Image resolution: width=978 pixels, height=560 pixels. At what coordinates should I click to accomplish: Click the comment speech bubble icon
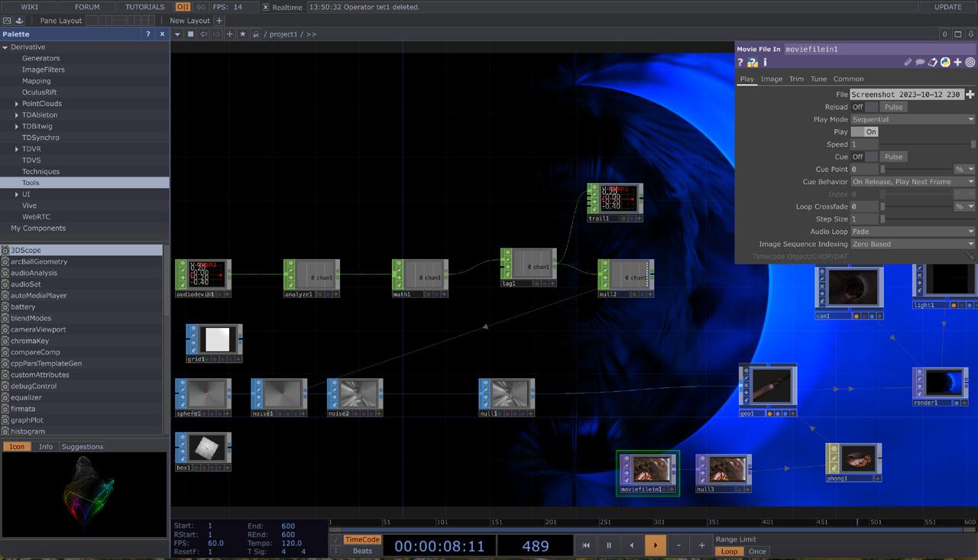[x=920, y=63]
